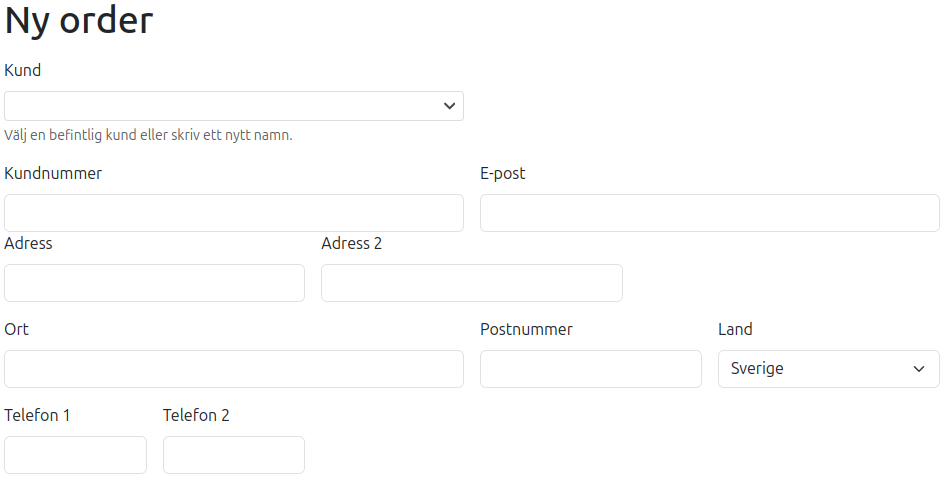Click the Kund field label
This screenshot has height=487, width=947.
[x=22, y=70]
